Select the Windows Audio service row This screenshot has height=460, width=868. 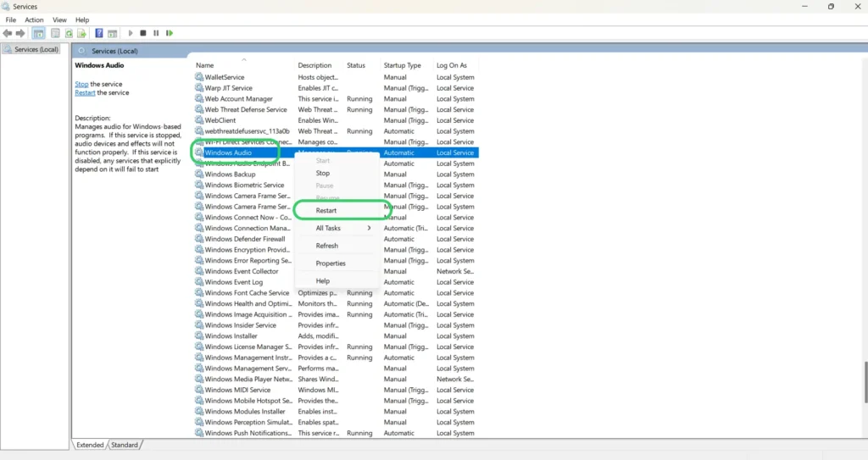[336, 152]
